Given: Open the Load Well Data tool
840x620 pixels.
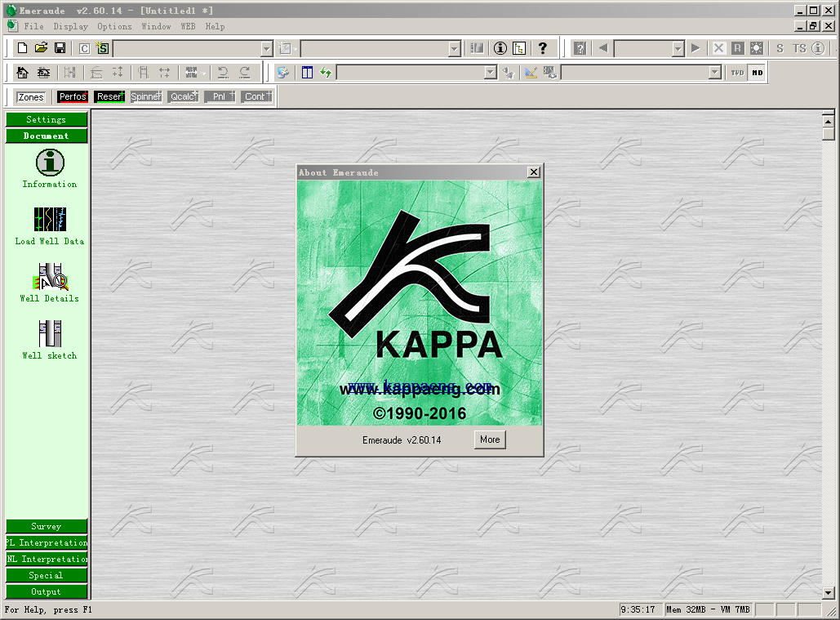Looking at the screenshot, I should point(50,226).
